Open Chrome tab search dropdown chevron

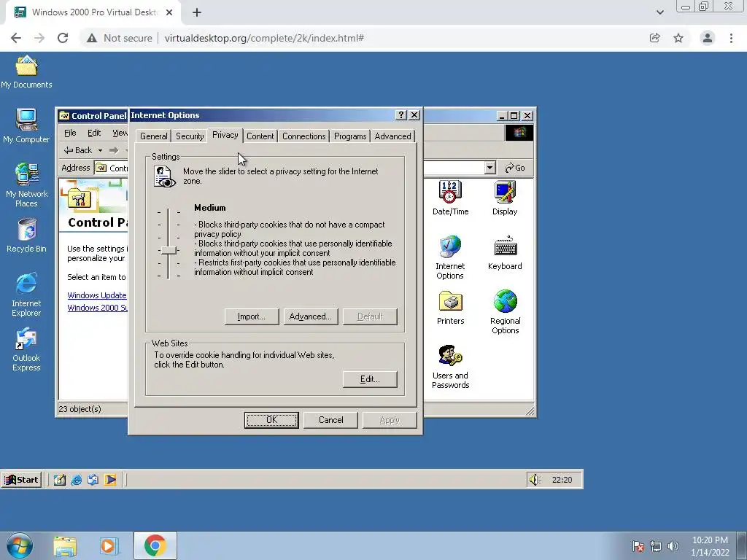coord(659,12)
